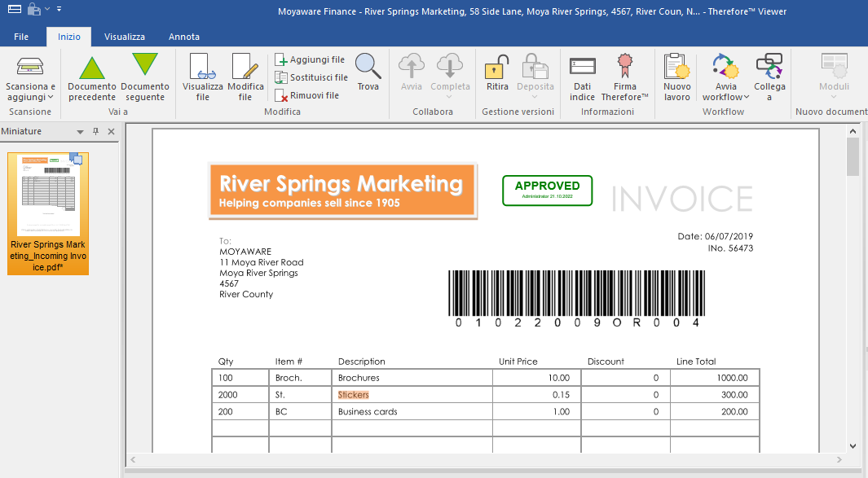
Task: Click the MOYAWARE recipient name
Action: click(245, 252)
